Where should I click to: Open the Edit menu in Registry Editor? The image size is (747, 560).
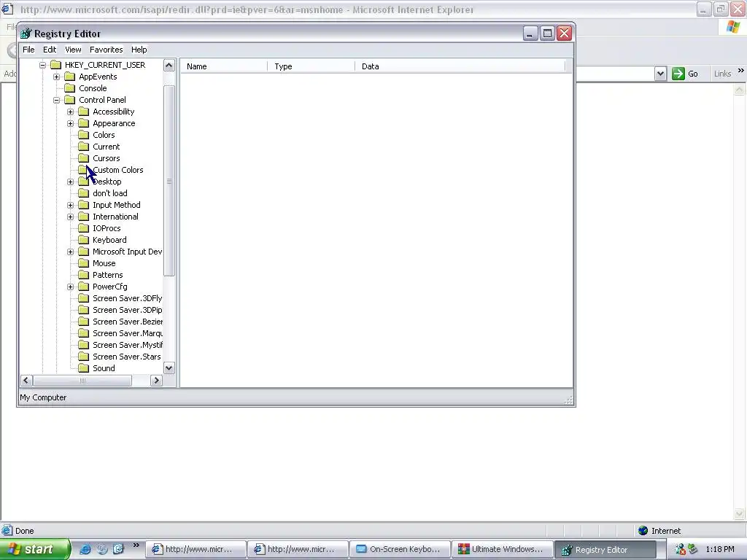(50, 50)
